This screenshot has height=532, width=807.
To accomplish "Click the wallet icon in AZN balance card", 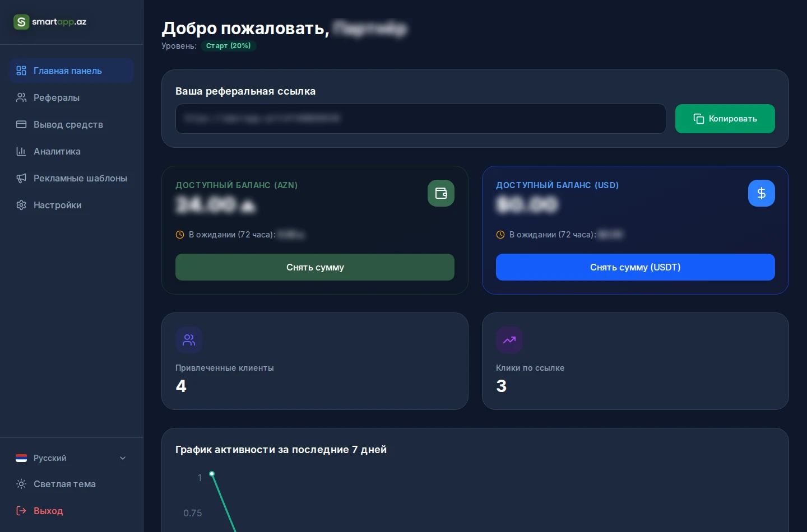I will 441,193.
